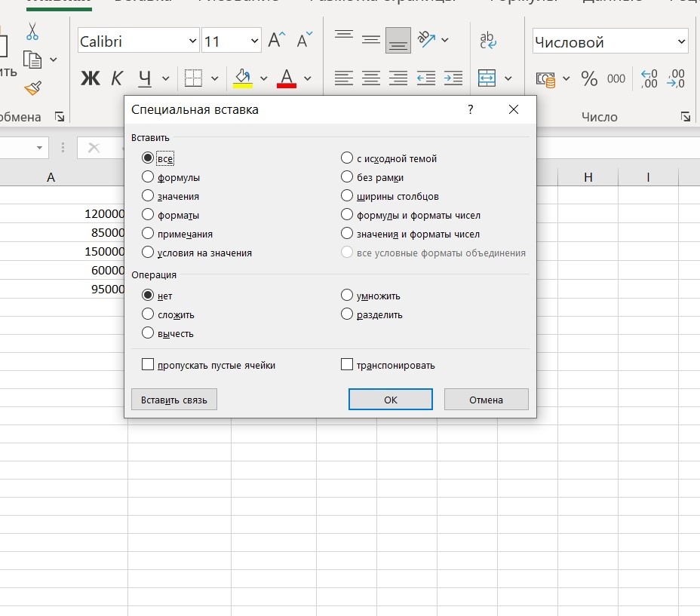Select column I header

pyautogui.click(x=648, y=178)
